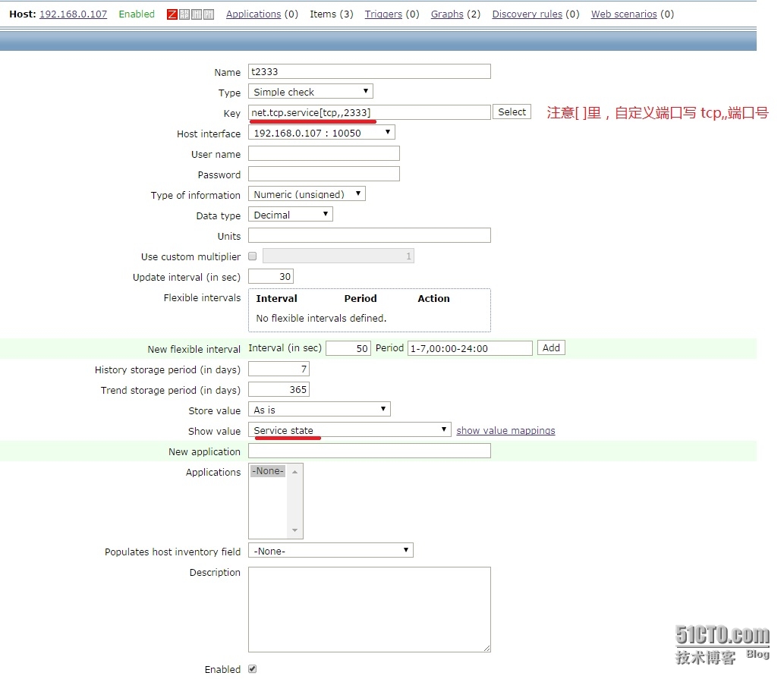Open the Data type dropdown showing Decimal
Image resolution: width=784 pixels, height=679 pixels.
291,215
